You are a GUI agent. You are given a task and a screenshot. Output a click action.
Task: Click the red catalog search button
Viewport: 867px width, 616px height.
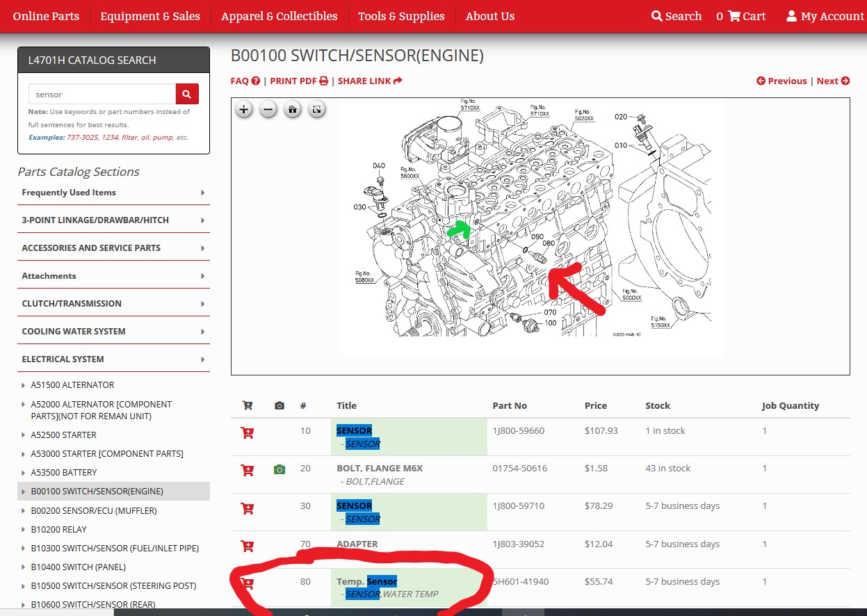coord(187,94)
